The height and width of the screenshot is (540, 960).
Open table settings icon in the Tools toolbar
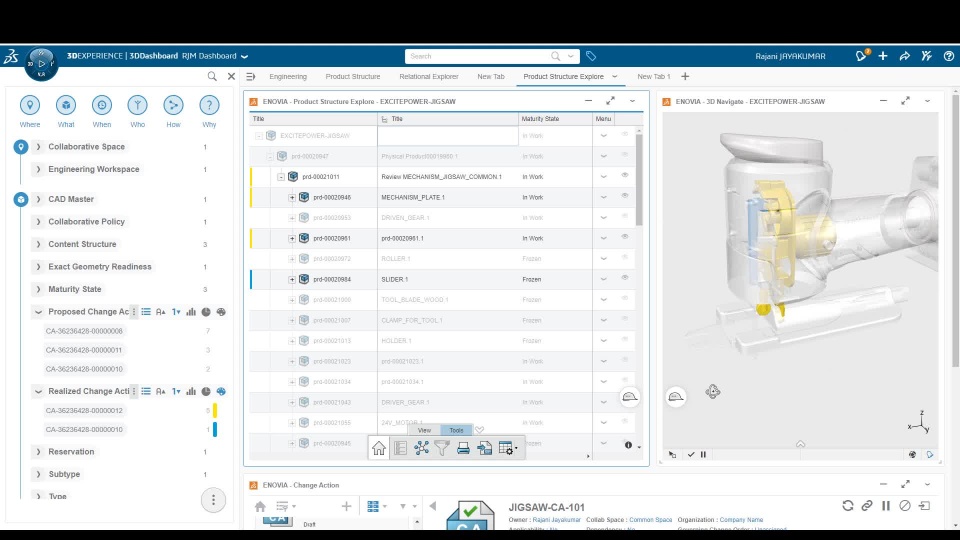[x=507, y=448]
